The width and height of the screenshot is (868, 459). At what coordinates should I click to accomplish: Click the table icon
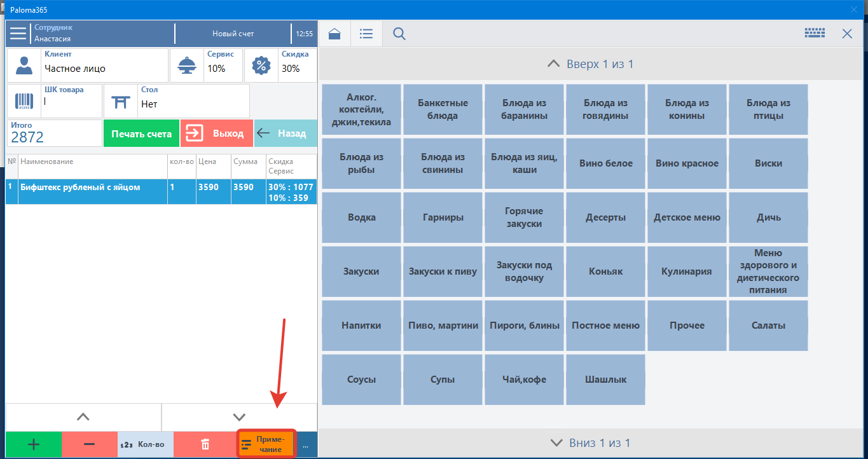[120, 101]
